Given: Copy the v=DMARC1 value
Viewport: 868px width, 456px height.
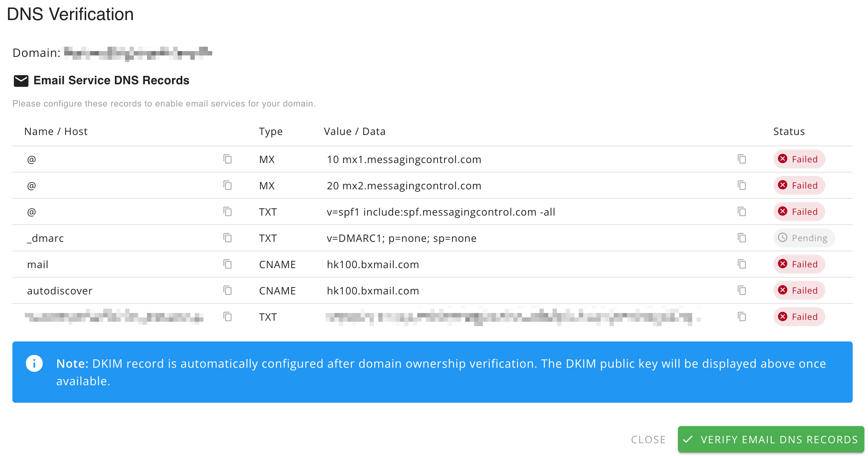Looking at the screenshot, I should coord(742,238).
